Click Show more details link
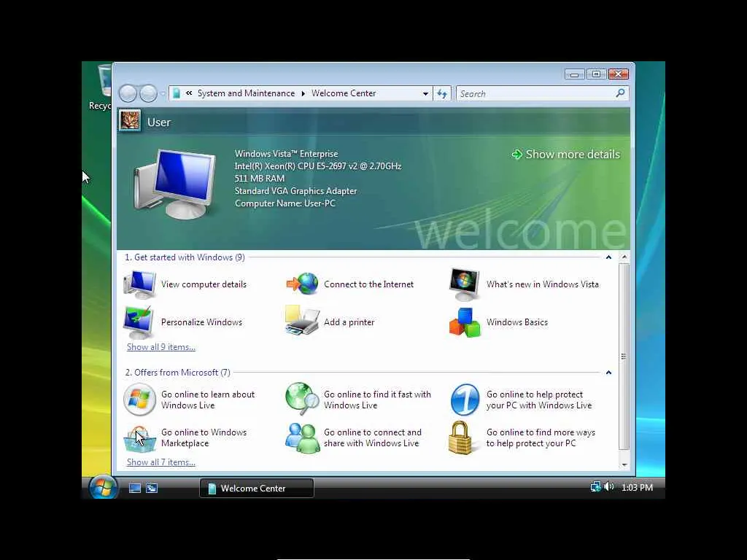This screenshot has width=747, height=560. point(566,155)
